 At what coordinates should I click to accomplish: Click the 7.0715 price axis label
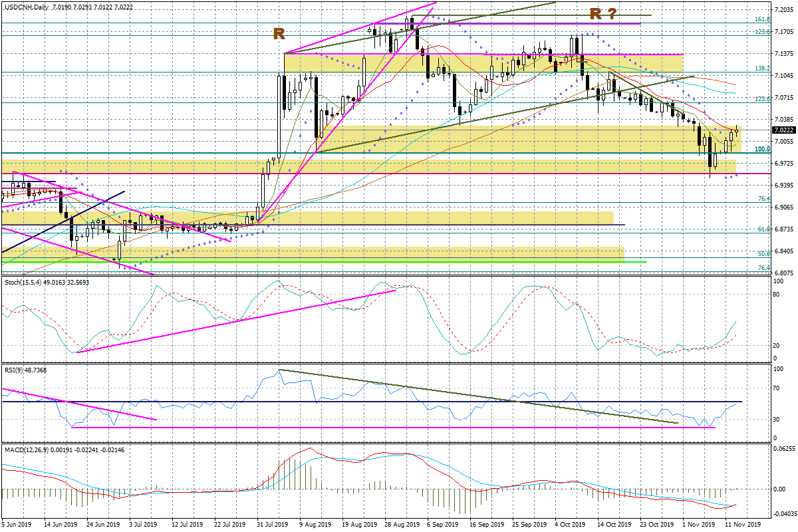[784, 98]
